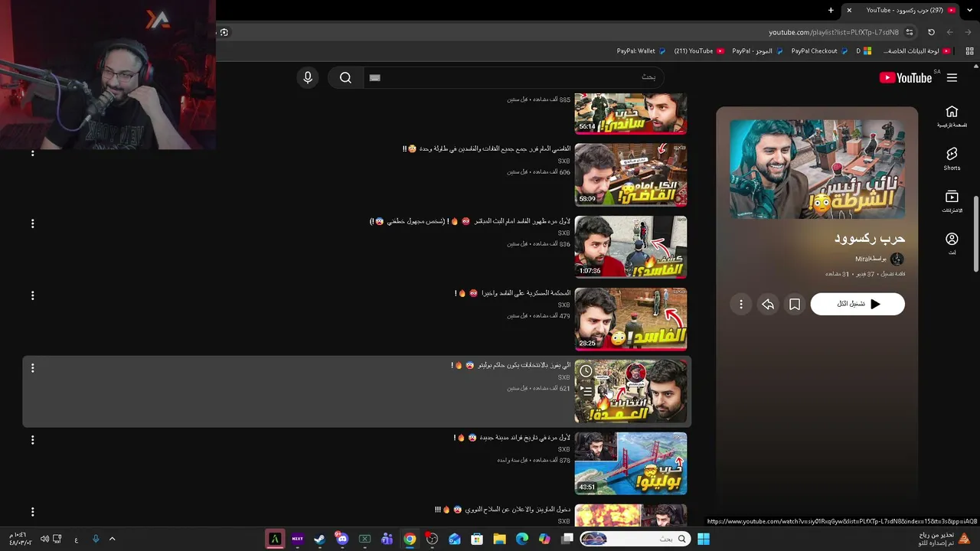Expand the tab search dropdown arrow

pos(969,10)
